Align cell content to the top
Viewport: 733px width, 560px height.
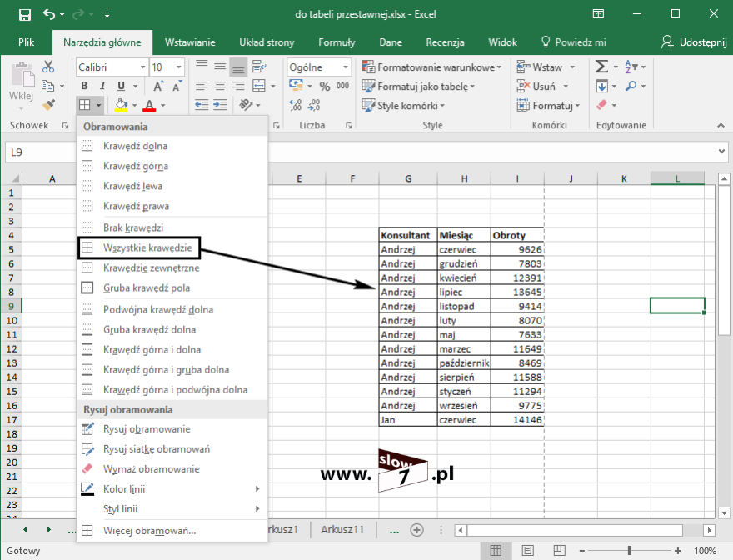(202, 67)
